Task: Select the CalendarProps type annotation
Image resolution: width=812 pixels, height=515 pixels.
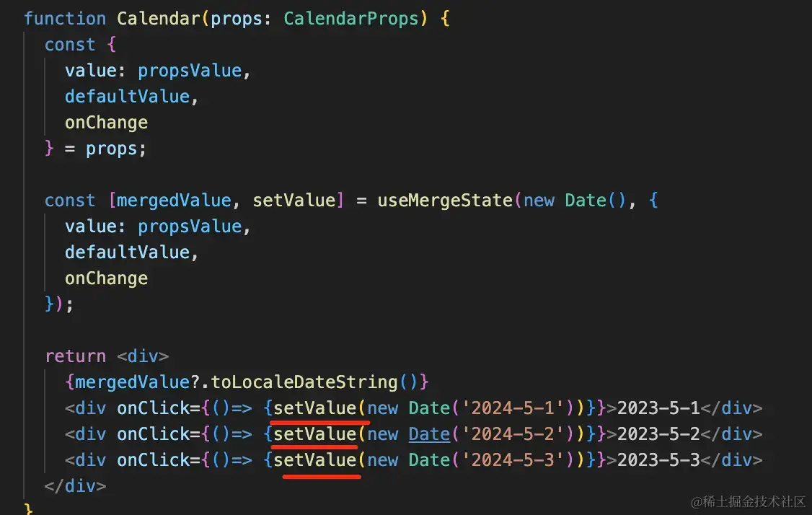Action: pyautogui.click(x=351, y=19)
